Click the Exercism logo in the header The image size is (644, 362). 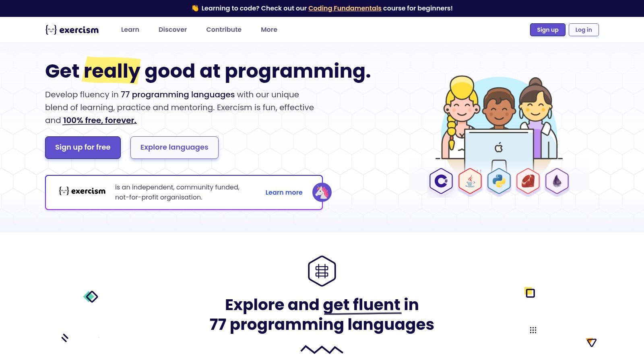72,29
